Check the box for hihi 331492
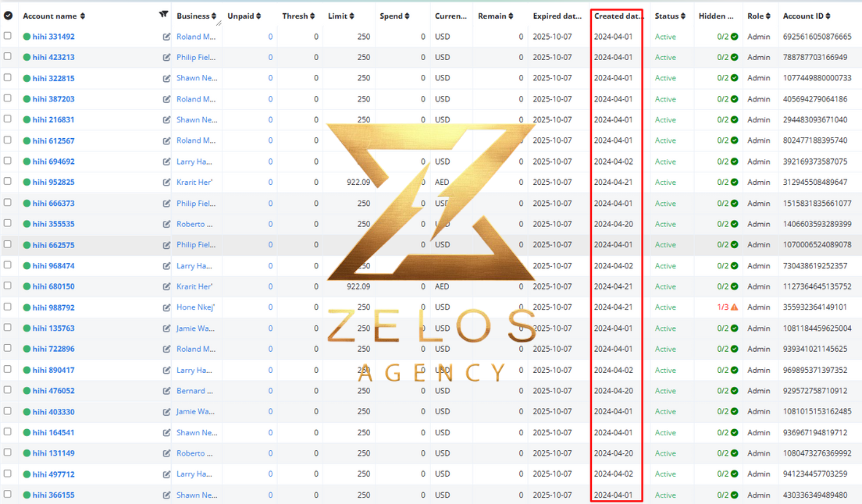This screenshot has height=504, width=862. (7, 36)
